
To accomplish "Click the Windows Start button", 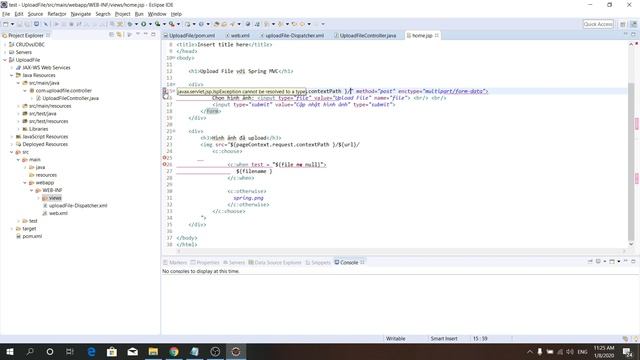I will (x=9, y=351).
